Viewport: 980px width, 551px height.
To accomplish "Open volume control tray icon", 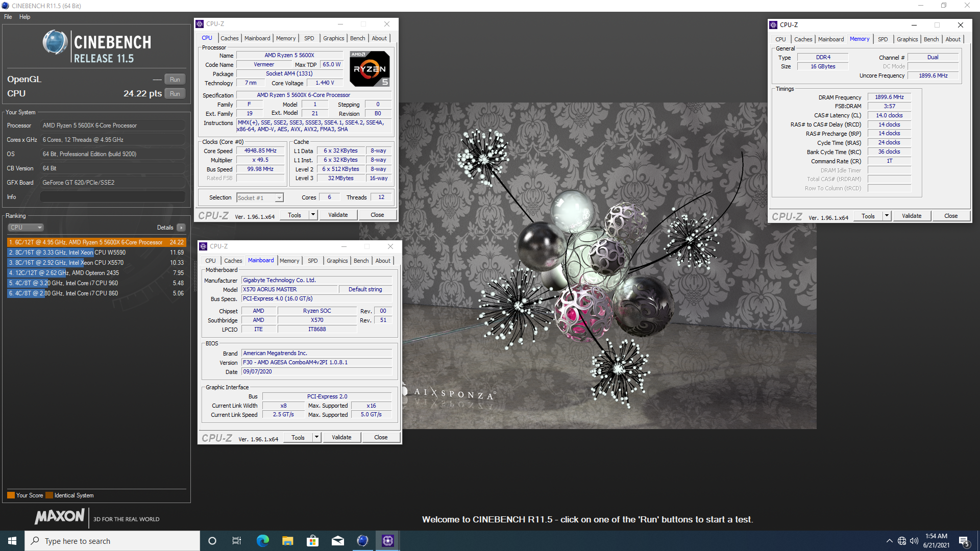I will point(914,541).
